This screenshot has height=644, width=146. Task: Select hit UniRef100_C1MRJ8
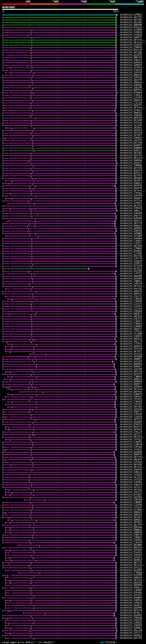pos(131,32)
